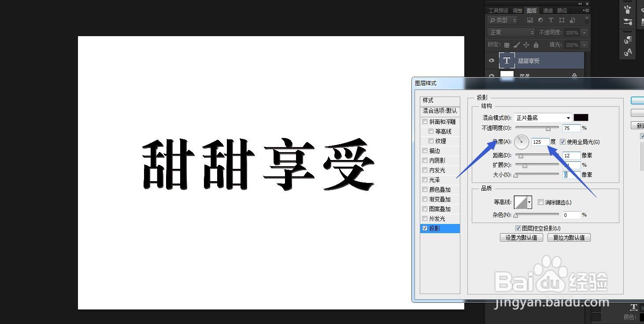Switch to the 路径 Paths tab
Image resolution: width=644 pixels, height=324 pixels.
tap(562, 10)
